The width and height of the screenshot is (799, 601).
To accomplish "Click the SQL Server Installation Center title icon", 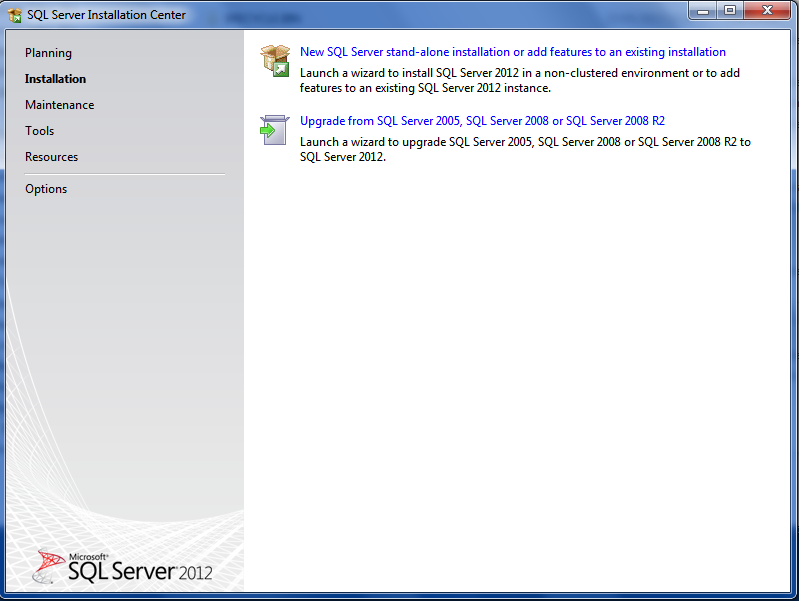I will (15, 15).
